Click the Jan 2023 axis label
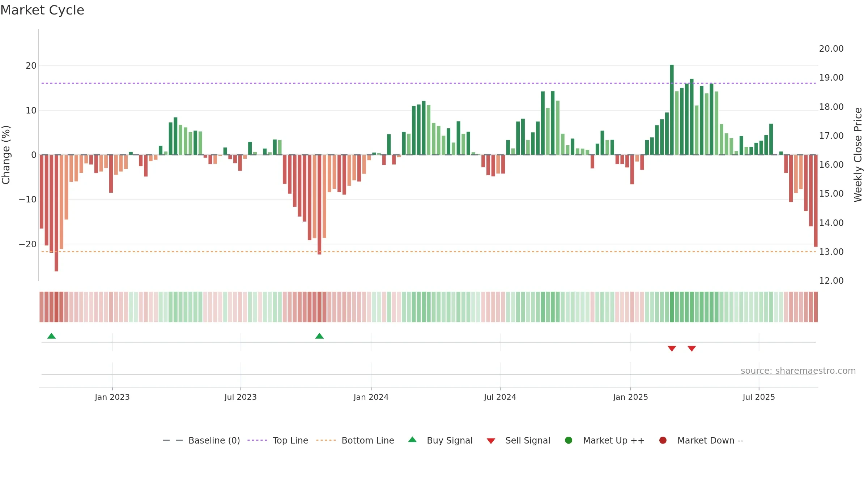This screenshot has height=488, width=868. 112,397
